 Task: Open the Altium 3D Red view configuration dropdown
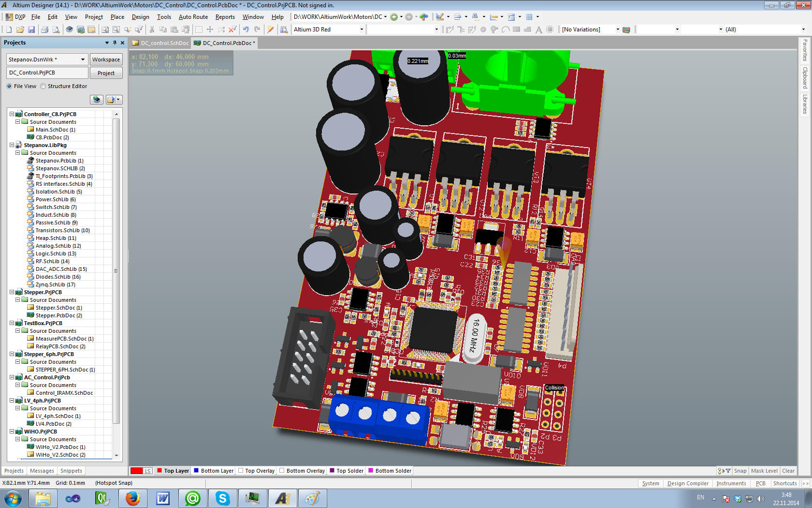point(361,30)
